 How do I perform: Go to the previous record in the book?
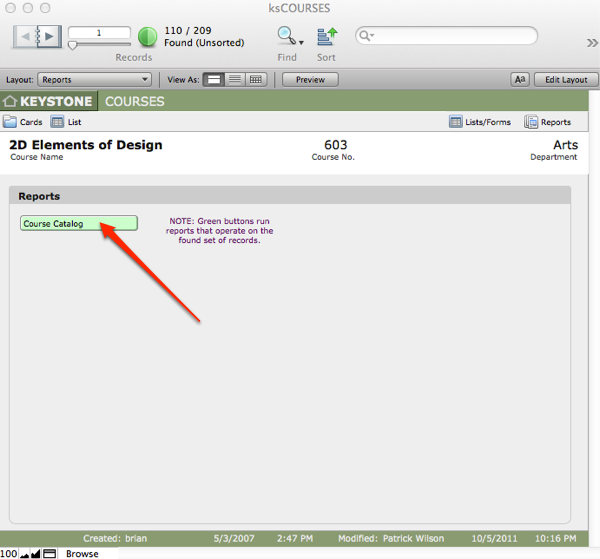(x=28, y=37)
